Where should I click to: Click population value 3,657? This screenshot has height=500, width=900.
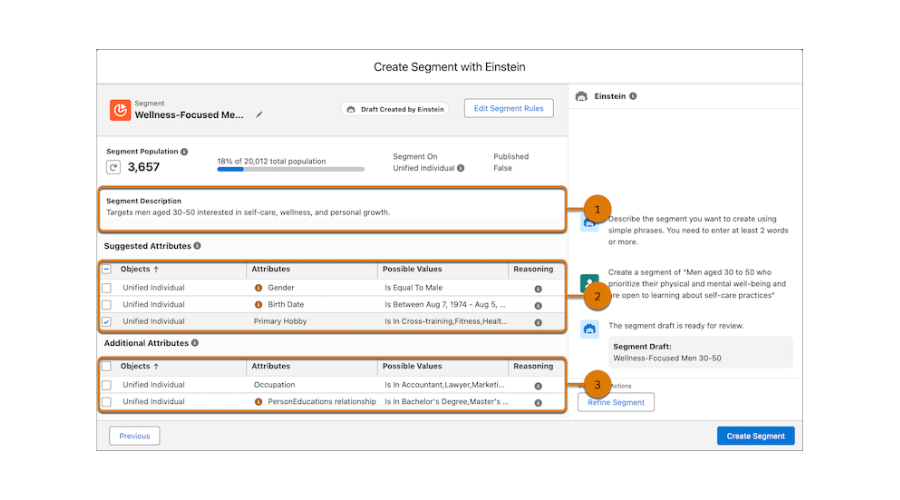coord(143,167)
